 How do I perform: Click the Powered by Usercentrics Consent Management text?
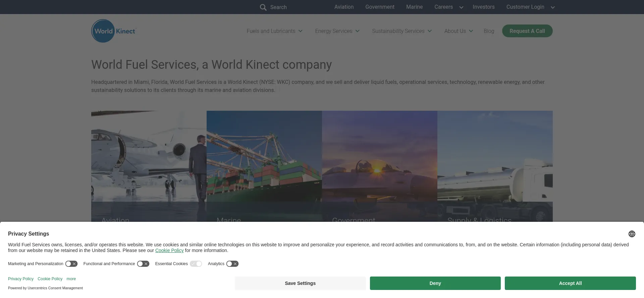pyautogui.click(x=45, y=288)
